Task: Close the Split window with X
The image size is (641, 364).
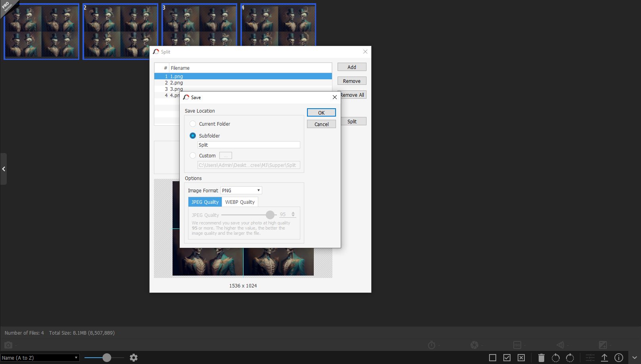Action: click(365, 52)
